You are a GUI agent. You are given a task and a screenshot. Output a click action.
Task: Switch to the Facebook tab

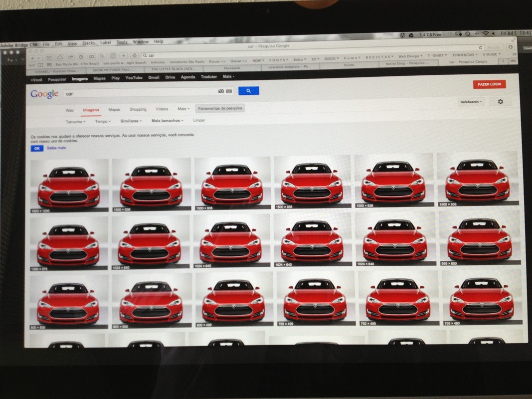pos(232,68)
